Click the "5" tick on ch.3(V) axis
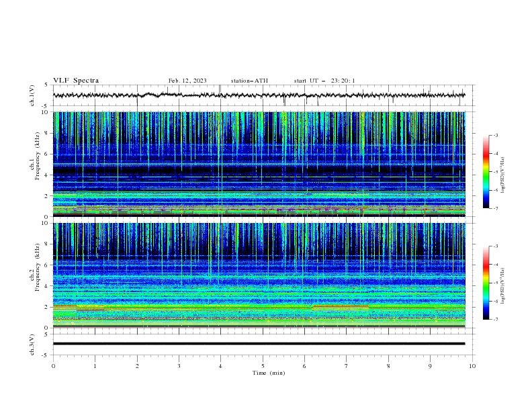The width and height of the screenshot is (532, 411). click(47, 334)
